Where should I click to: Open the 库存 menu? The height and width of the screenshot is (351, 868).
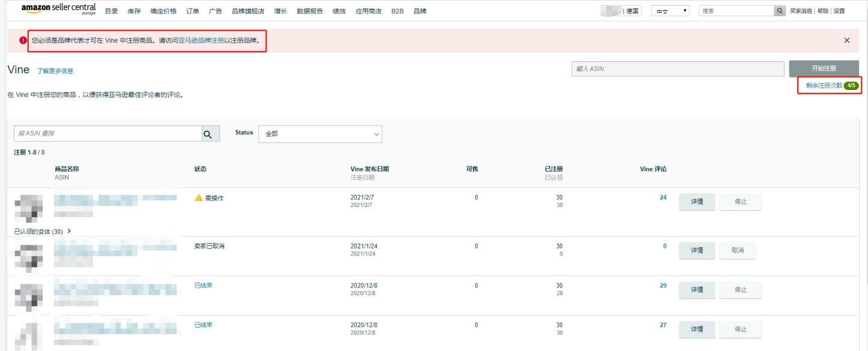(x=134, y=11)
